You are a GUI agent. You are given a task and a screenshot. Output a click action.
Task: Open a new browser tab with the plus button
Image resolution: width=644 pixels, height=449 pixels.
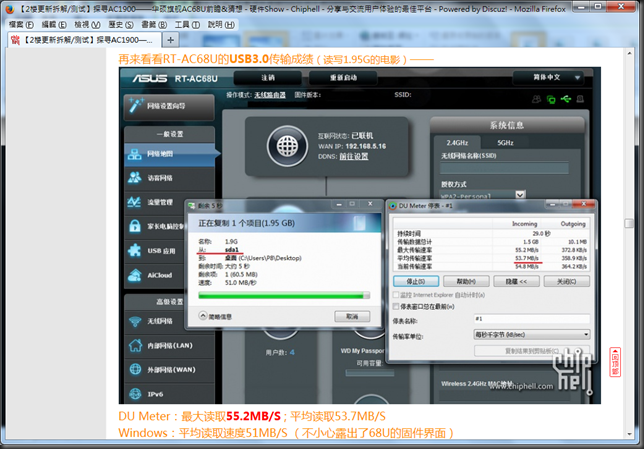click(170, 40)
